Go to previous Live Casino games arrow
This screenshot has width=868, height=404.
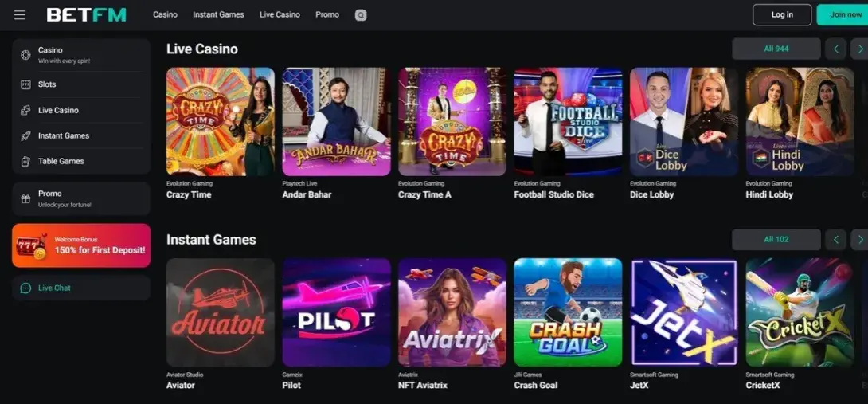pos(836,49)
